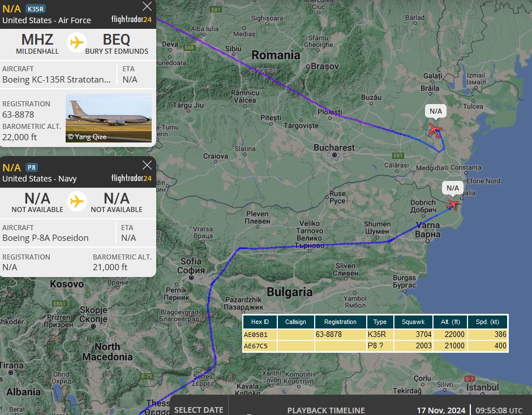Click the Callsign column header
The image size is (532, 415).
click(295, 322)
